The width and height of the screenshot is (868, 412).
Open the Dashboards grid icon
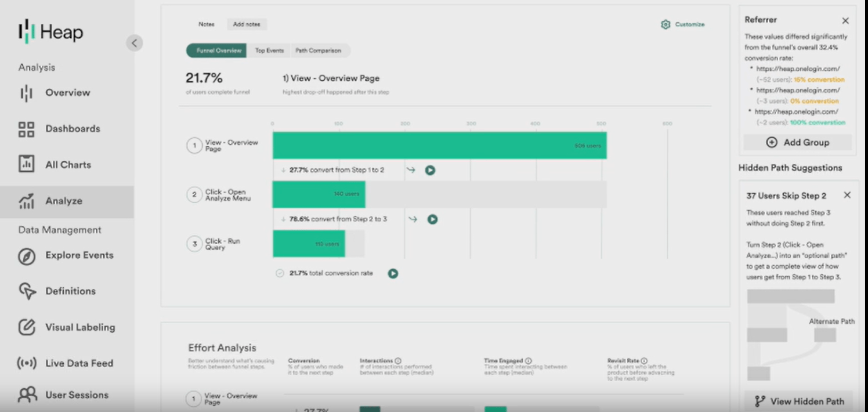27,129
